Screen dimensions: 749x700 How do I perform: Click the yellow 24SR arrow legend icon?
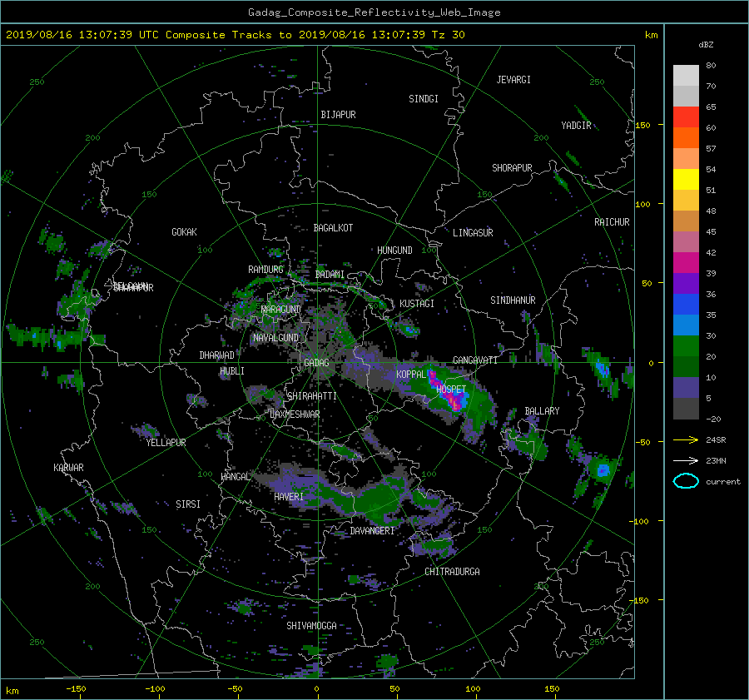pos(686,439)
